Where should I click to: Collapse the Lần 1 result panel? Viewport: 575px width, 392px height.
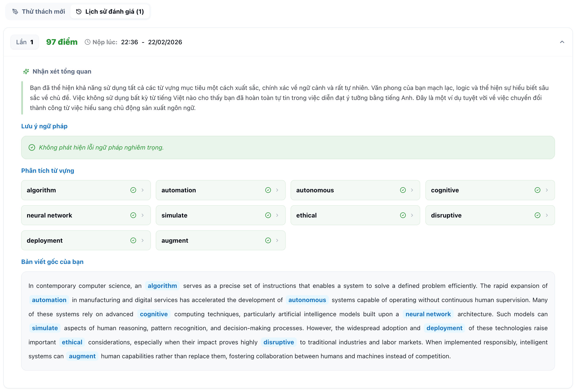click(562, 42)
